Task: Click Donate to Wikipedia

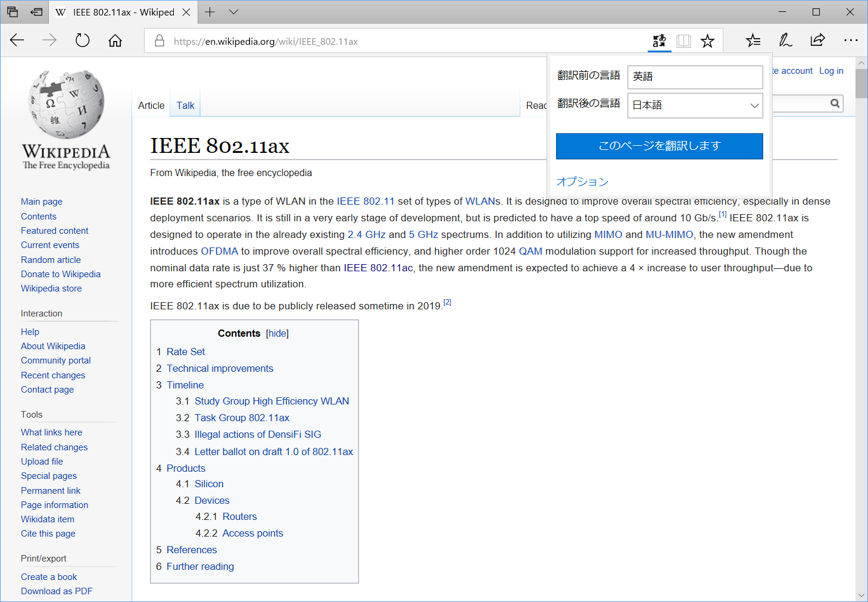Action: (x=61, y=274)
